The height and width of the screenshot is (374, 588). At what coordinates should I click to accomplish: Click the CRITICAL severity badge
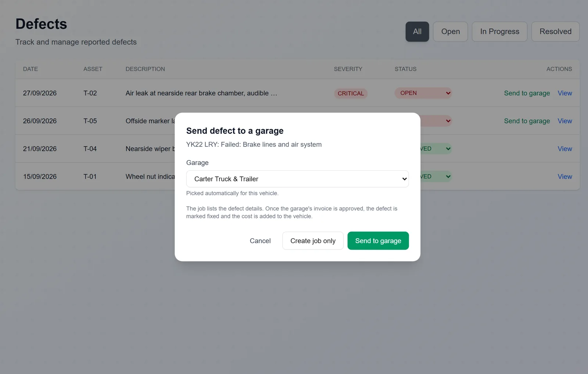click(351, 93)
